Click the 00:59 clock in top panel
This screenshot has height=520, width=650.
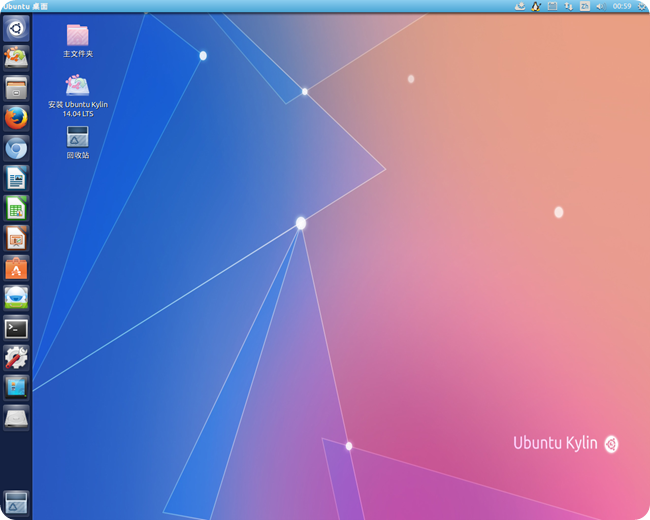click(621, 6)
